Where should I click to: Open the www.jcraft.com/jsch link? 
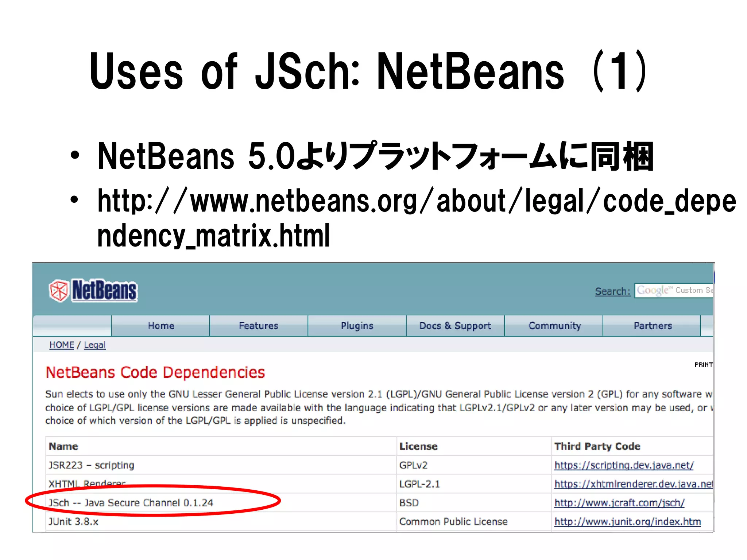[619, 503]
